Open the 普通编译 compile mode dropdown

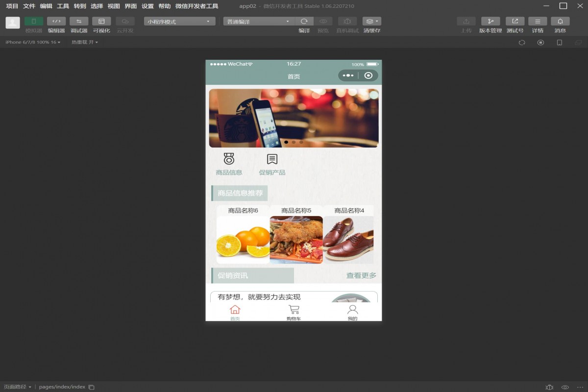point(258,21)
